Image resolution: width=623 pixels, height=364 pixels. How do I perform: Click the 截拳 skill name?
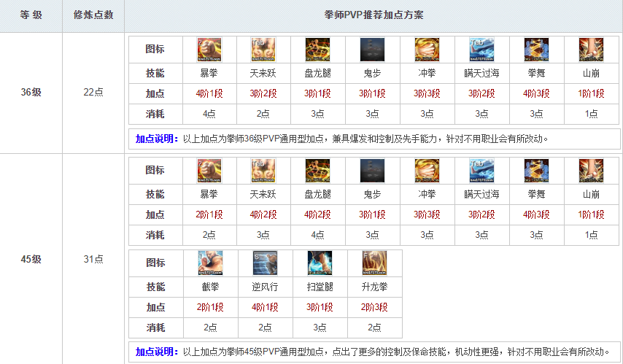[211, 287]
